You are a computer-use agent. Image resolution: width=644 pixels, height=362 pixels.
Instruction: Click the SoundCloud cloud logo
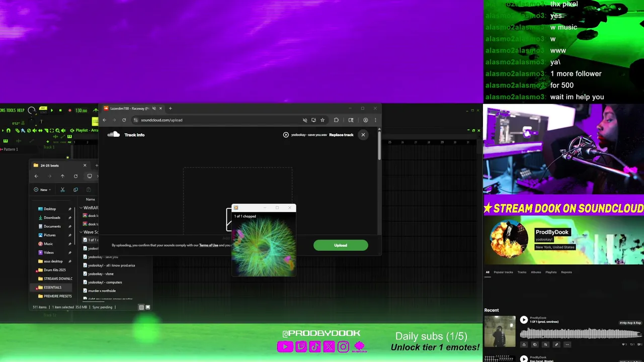click(114, 134)
